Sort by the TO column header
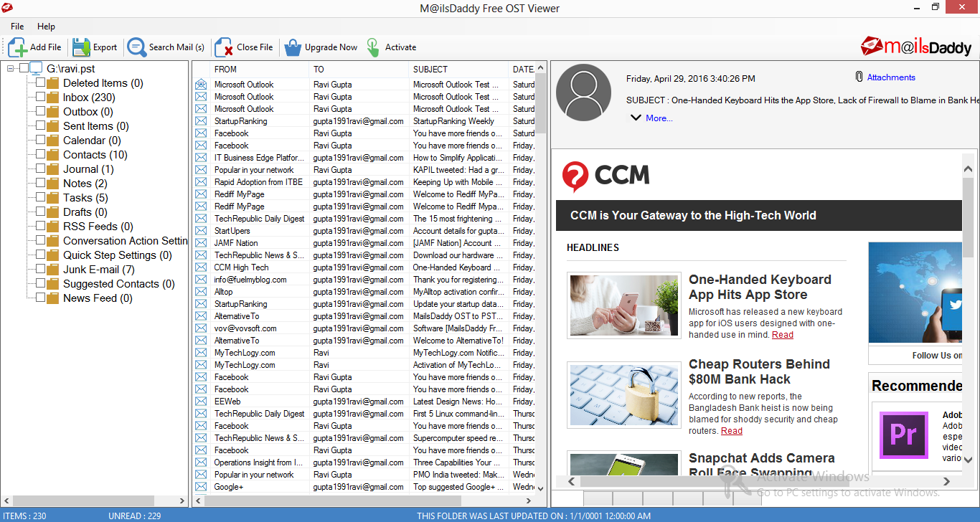 pos(359,70)
